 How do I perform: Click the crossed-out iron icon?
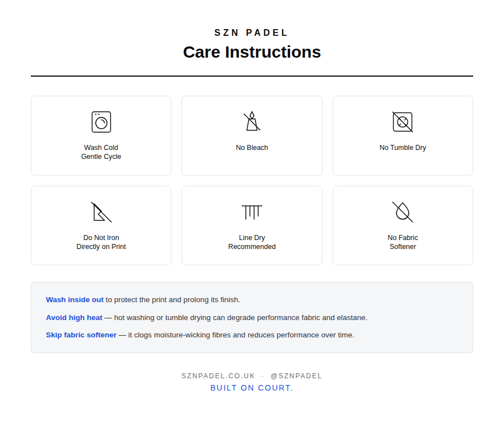(101, 212)
